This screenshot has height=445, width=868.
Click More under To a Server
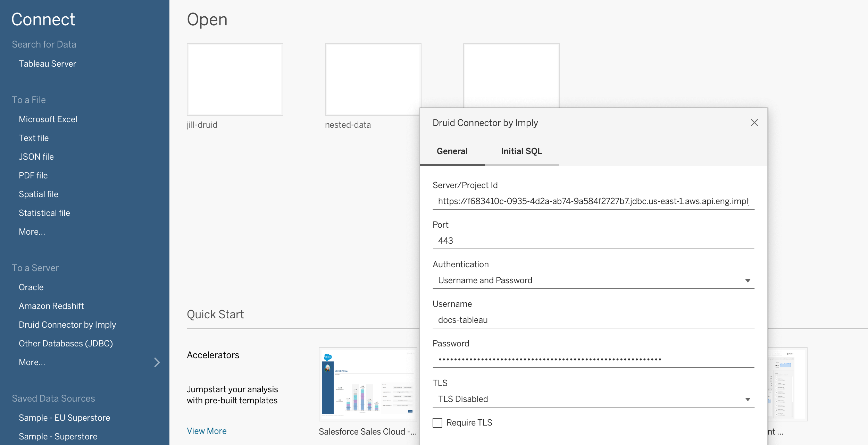32,362
